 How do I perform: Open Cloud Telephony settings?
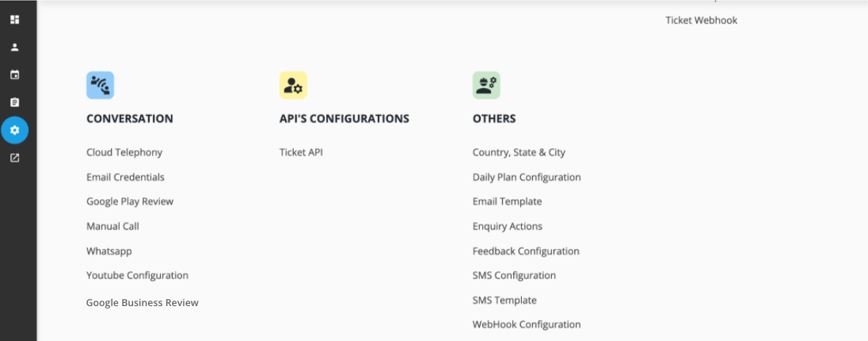[x=124, y=152]
